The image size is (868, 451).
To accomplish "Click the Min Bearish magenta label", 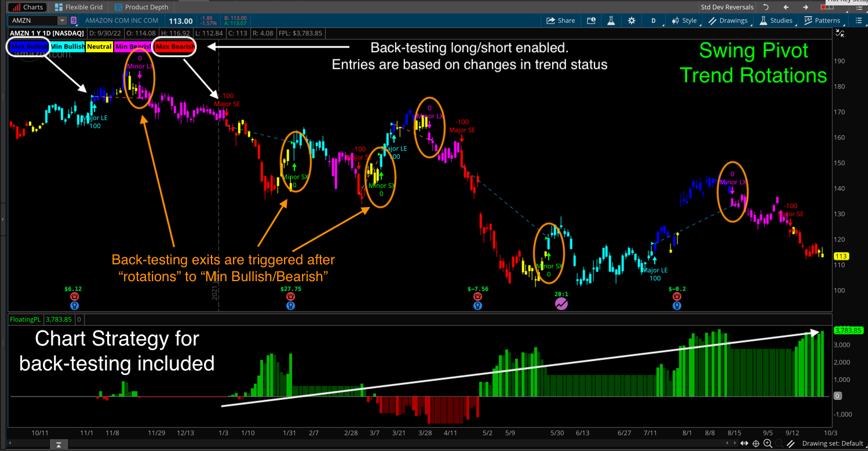I will pyautogui.click(x=133, y=46).
